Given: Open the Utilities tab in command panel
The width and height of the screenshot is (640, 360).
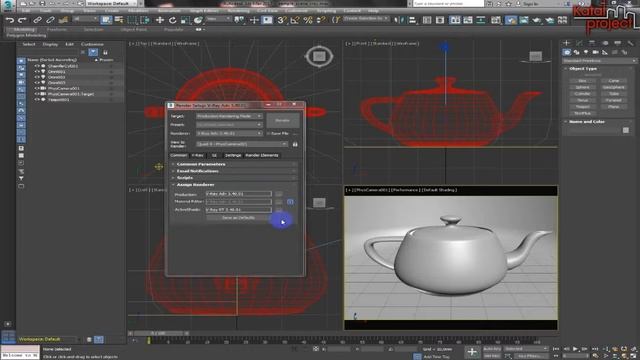Looking at the screenshot, I should 631,43.
